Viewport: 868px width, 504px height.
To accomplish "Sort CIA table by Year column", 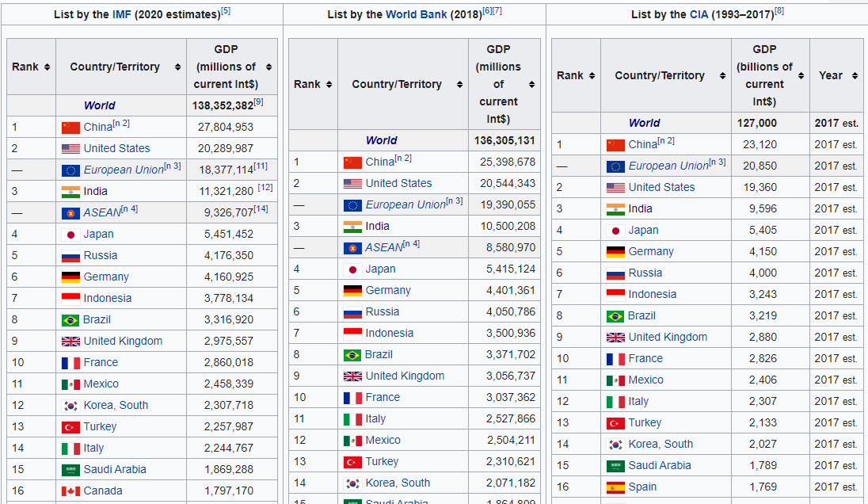I will tap(855, 76).
